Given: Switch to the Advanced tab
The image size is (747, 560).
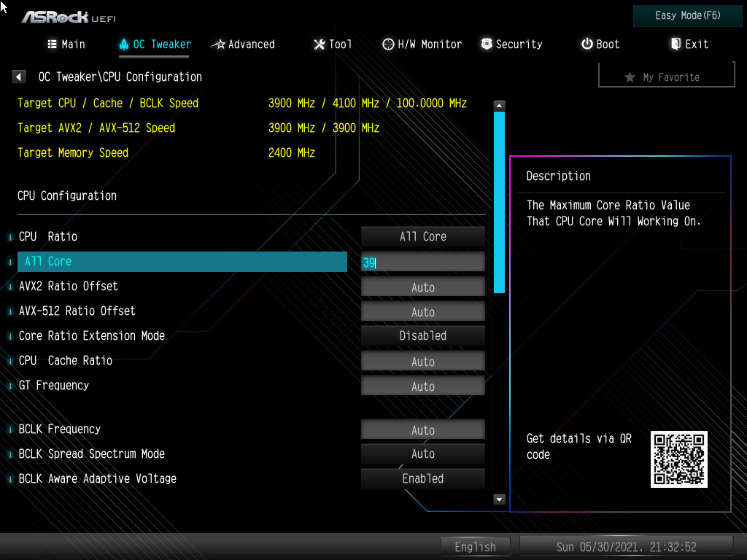Looking at the screenshot, I should pos(243,44).
